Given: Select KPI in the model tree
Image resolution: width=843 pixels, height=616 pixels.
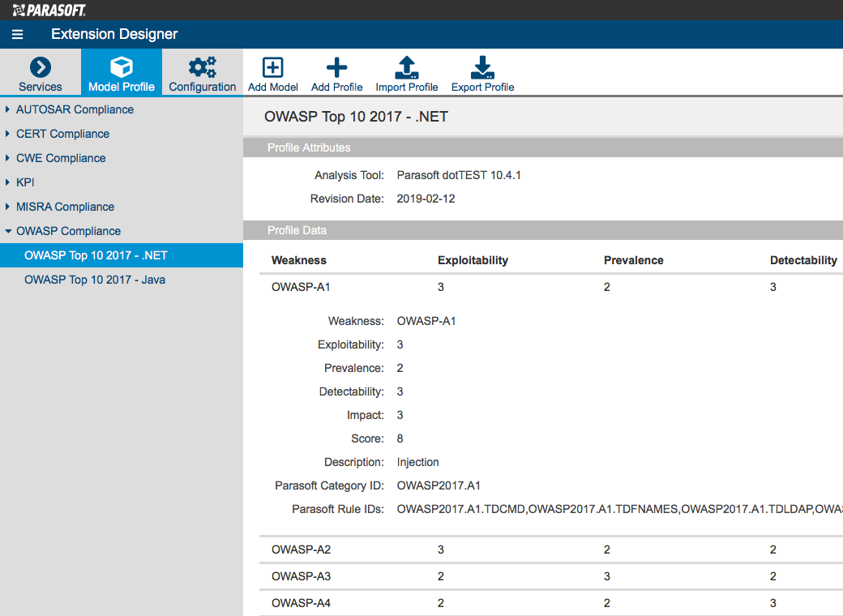Looking at the screenshot, I should point(25,182).
